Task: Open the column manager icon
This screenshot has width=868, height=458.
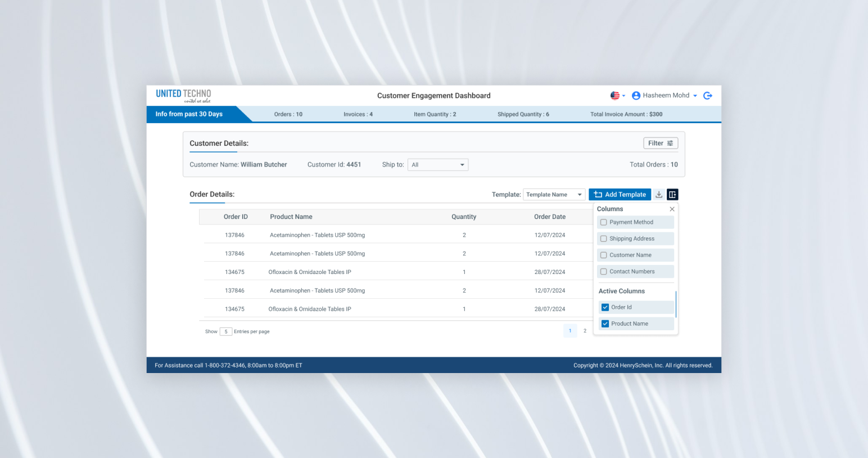Action: pyautogui.click(x=673, y=194)
